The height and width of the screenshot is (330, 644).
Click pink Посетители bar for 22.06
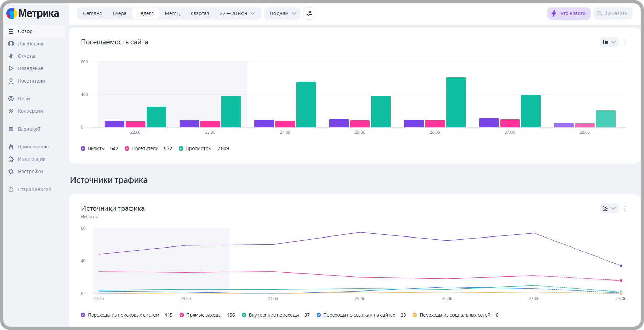coord(135,124)
